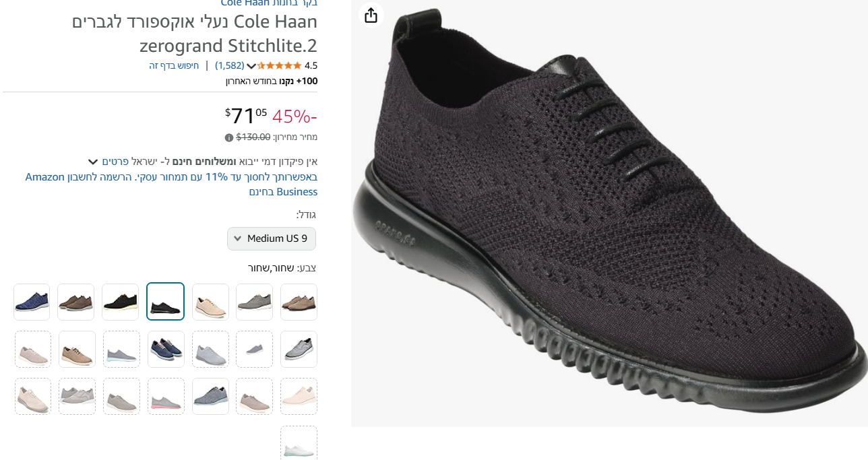Choose the gray shoe with pink sole swatch
The height and width of the screenshot is (460, 868).
(166, 396)
